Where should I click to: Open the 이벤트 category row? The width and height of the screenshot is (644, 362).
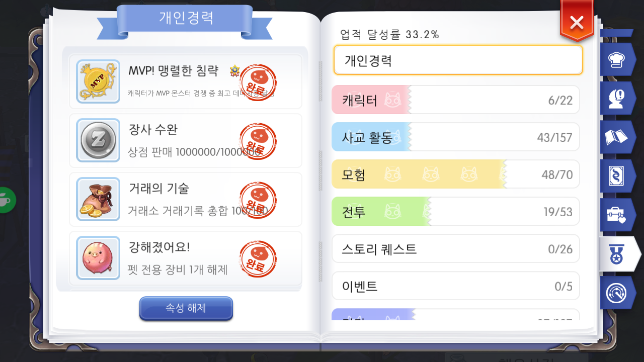click(456, 286)
